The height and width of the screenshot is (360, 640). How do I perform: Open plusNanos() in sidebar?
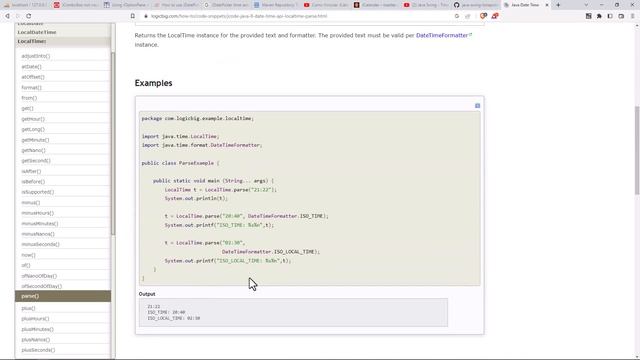click(36, 340)
